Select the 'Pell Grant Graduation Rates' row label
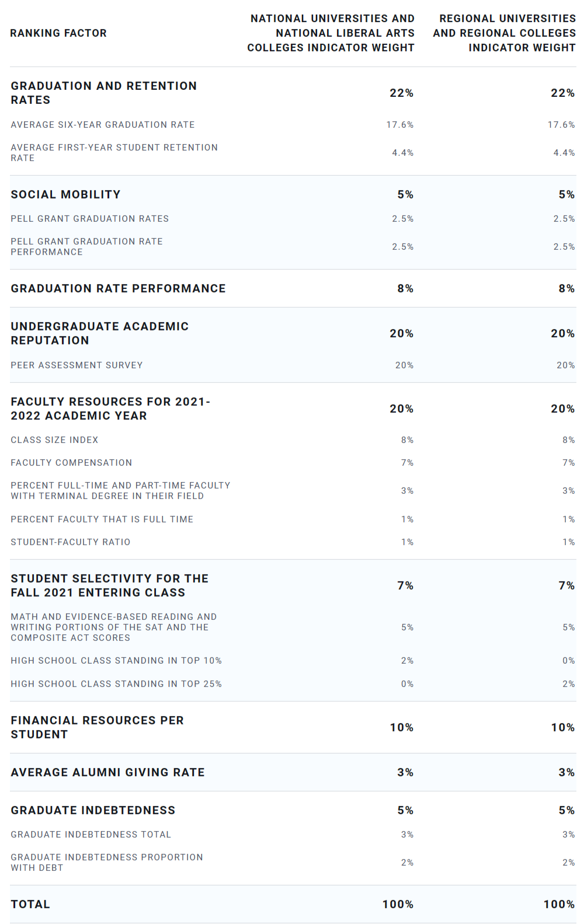This screenshot has height=924, width=584. coord(89,219)
